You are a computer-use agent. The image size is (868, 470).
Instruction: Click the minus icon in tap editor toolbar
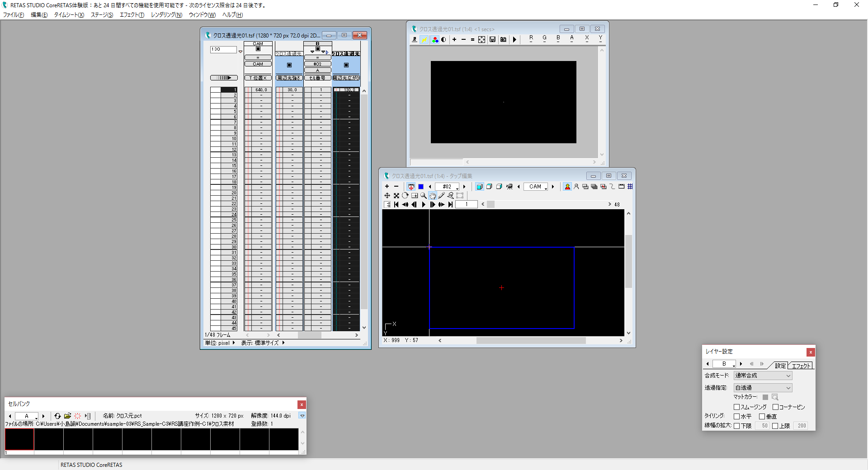coord(396,187)
